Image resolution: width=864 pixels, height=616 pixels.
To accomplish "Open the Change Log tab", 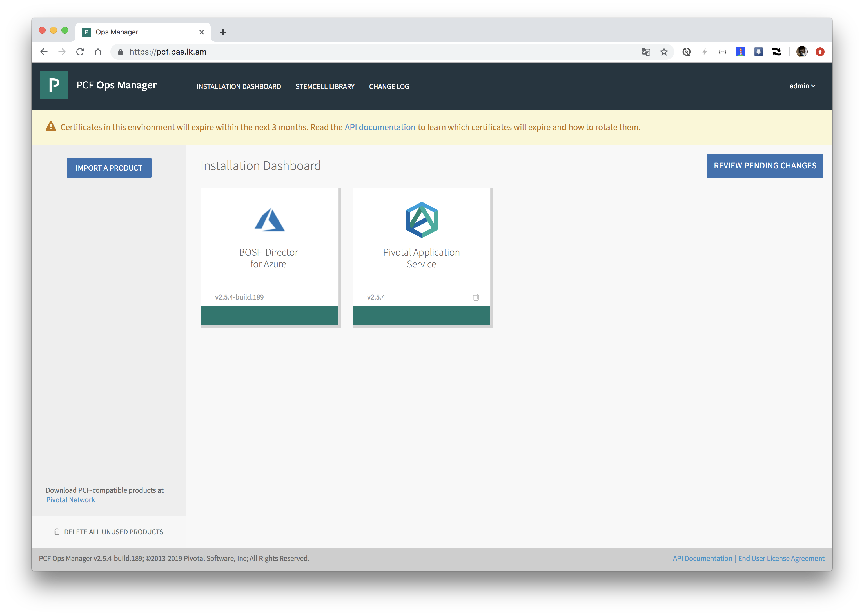I will click(389, 86).
